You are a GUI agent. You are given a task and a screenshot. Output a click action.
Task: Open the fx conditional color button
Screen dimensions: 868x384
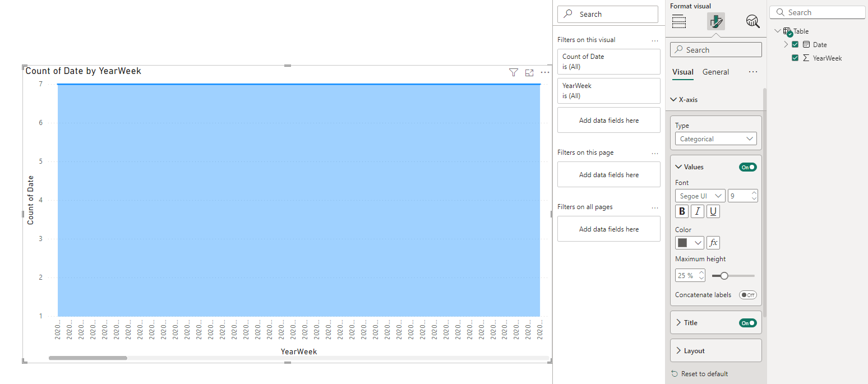[713, 243]
